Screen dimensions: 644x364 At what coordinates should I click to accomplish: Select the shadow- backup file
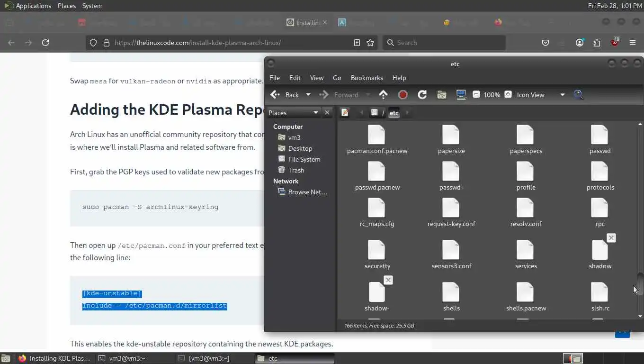coord(377,297)
